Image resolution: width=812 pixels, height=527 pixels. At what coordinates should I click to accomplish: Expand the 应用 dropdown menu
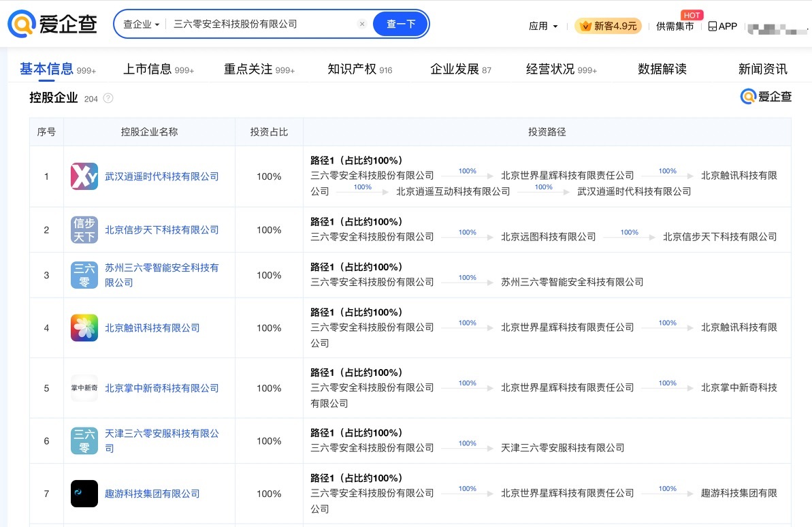coord(543,26)
